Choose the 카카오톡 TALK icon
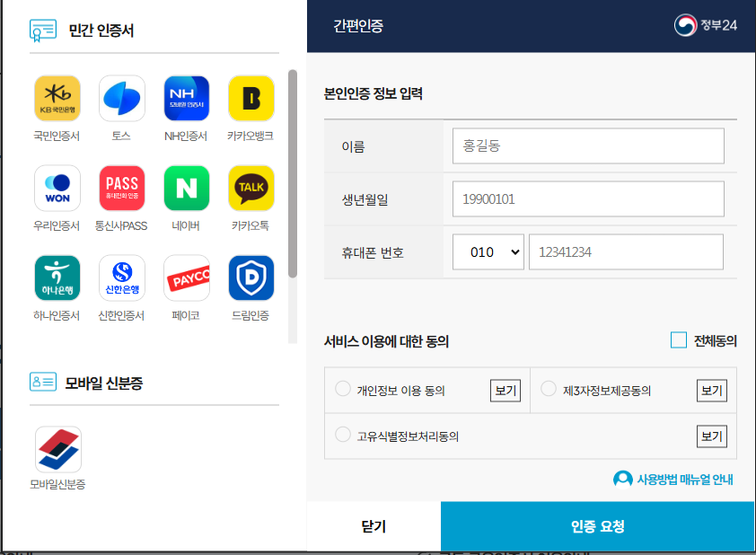 [x=251, y=188]
